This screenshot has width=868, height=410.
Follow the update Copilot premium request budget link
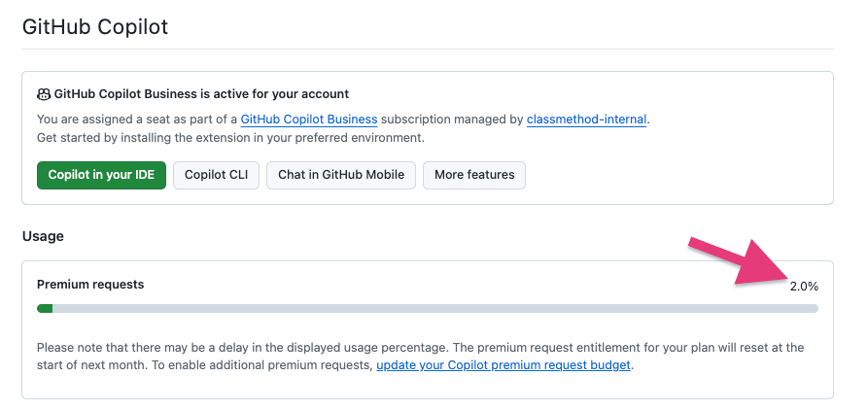[x=503, y=365]
